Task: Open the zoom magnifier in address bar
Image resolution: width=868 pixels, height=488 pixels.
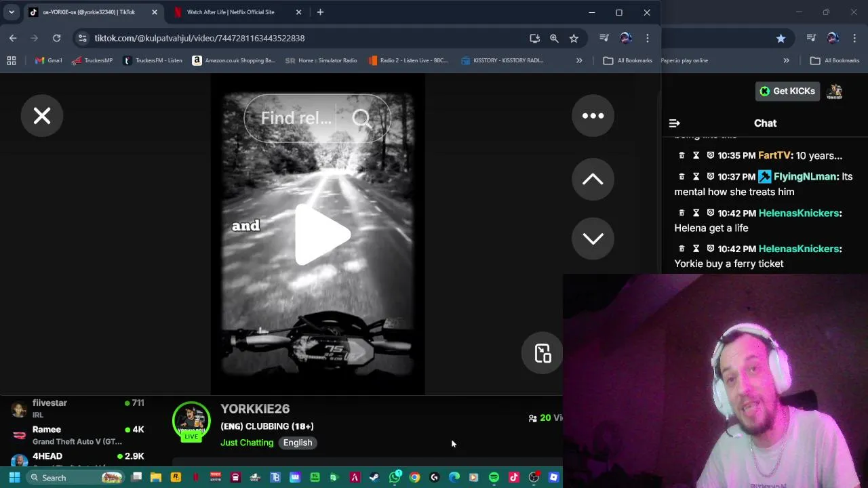Action: click(x=554, y=39)
